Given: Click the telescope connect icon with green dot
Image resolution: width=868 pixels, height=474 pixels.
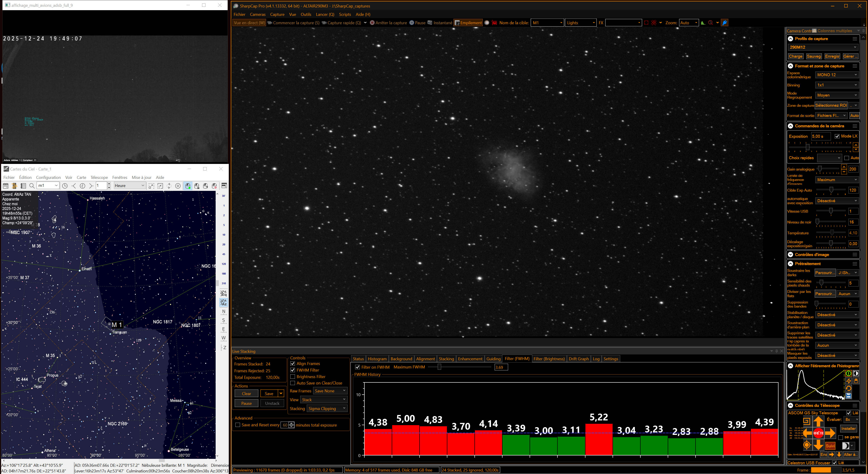Looking at the screenshot, I should [x=188, y=186].
